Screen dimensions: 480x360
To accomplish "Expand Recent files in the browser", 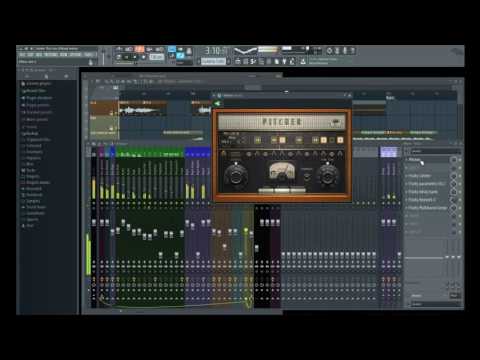I will pyautogui.click(x=33, y=91).
